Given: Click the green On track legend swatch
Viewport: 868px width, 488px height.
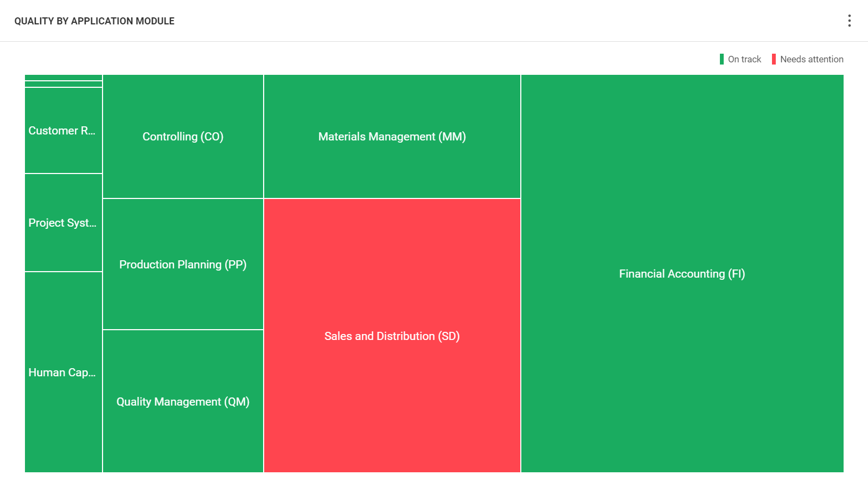Looking at the screenshot, I should (722, 59).
